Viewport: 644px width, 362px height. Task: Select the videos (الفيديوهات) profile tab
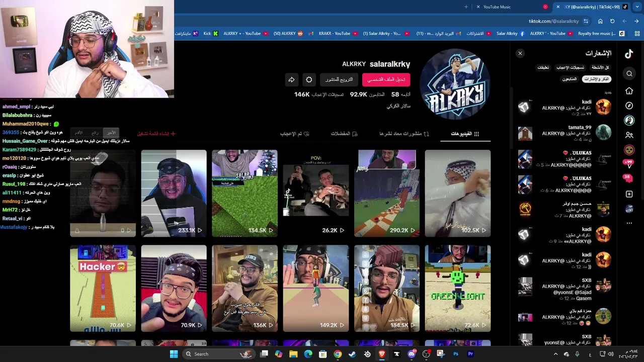(465, 134)
